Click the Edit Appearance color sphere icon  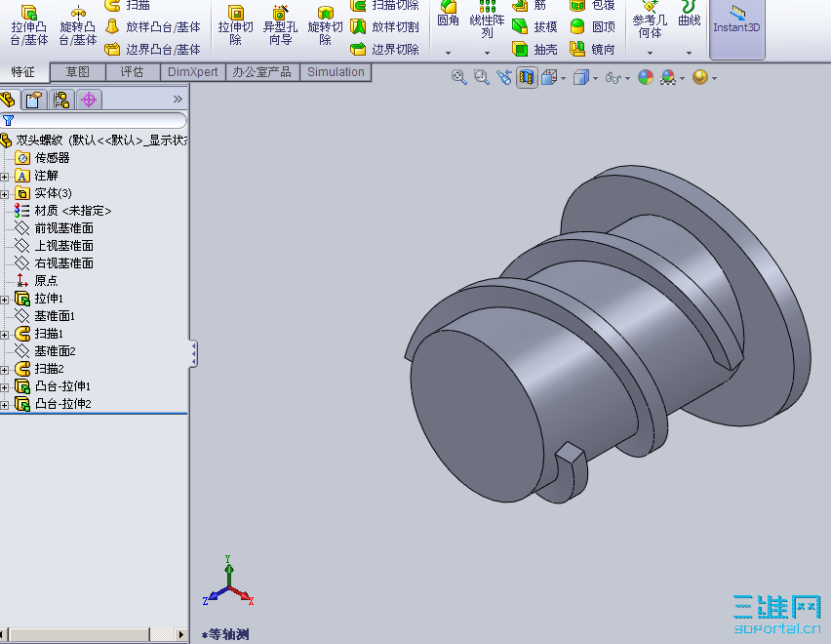(646, 77)
